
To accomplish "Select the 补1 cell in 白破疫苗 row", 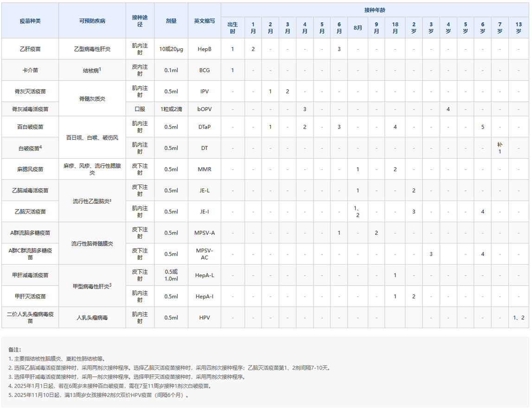I will (500, 148).
